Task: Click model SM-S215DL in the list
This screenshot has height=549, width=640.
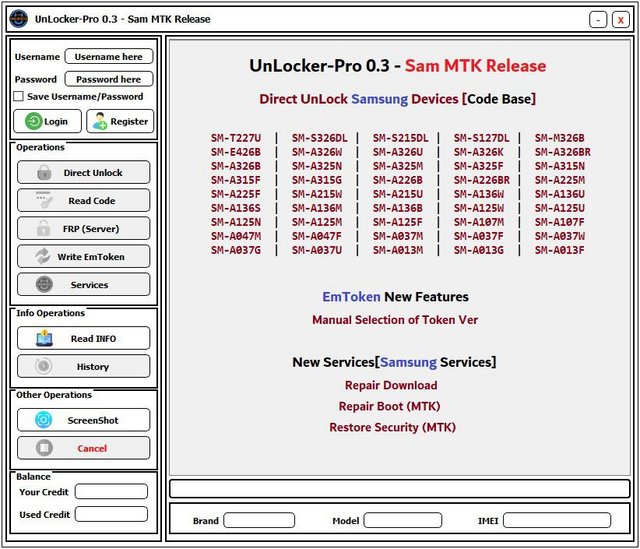Action: tap(401, 138)
